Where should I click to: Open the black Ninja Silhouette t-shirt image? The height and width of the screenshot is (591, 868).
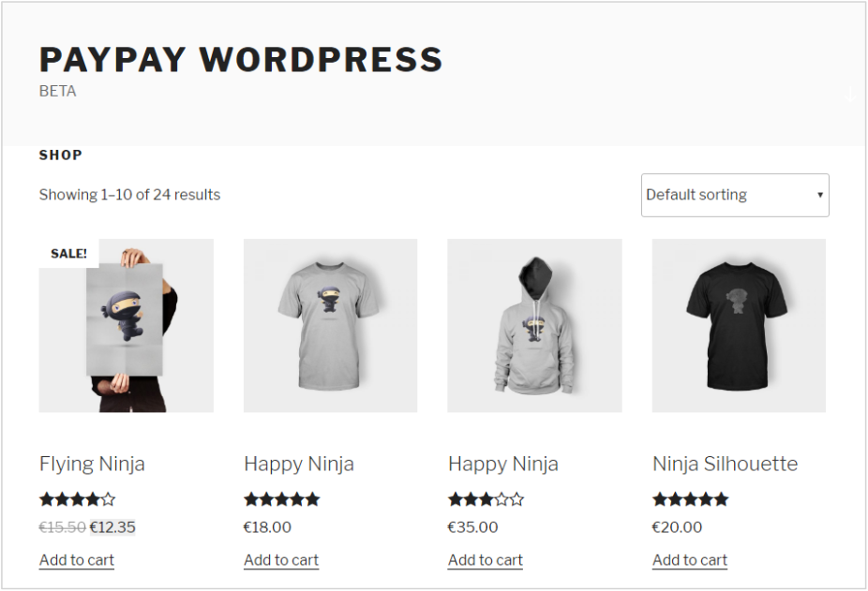tap(739, 325)
